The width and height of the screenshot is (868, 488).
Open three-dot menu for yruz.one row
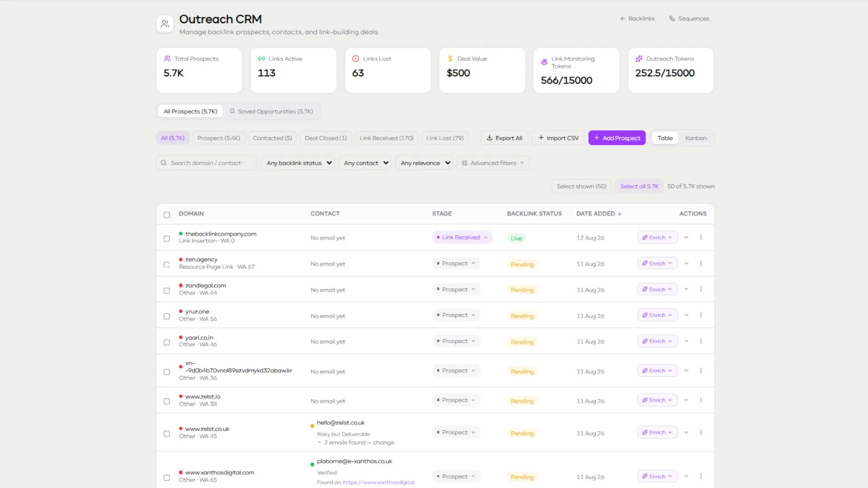(701, 315)
